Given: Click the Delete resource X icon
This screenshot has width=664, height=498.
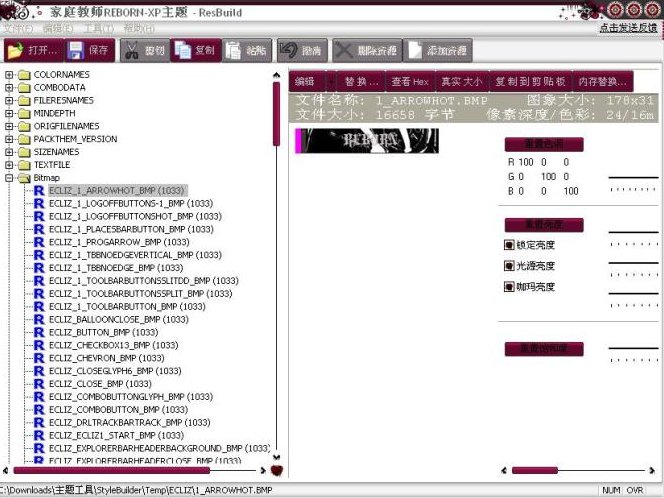Looking at the screenshot, I should pyautogui.click(x=344, y=50).
